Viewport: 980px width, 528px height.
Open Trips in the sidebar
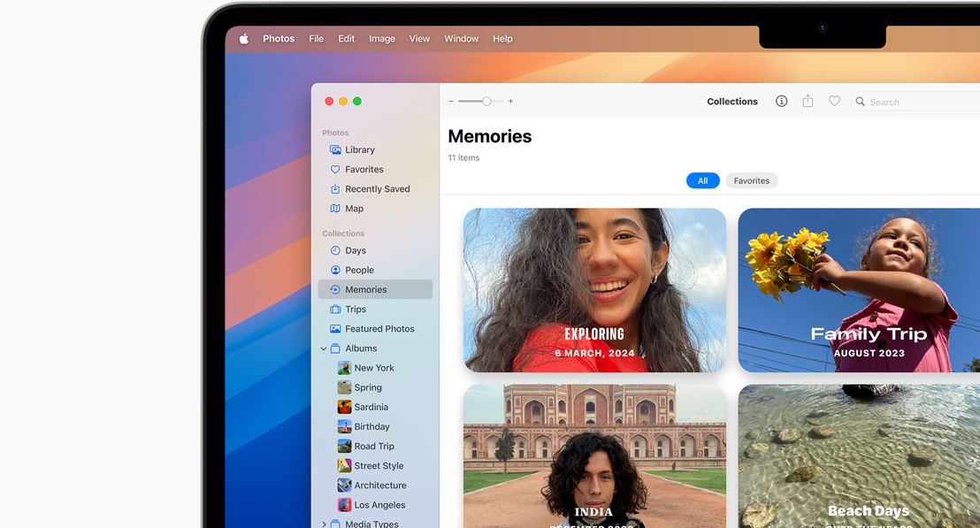click(x=356, y=310)
